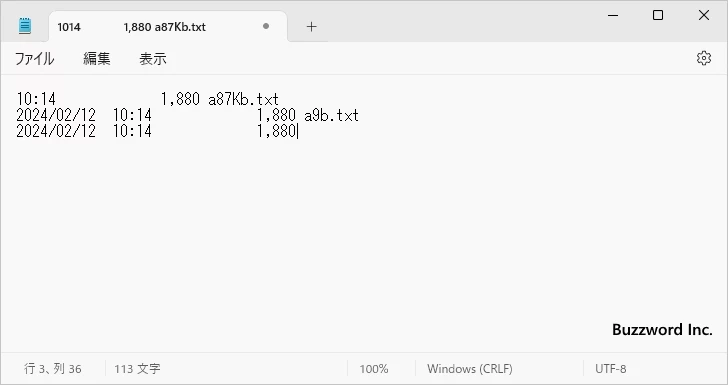Close the Notepad window

pos(704,15)
